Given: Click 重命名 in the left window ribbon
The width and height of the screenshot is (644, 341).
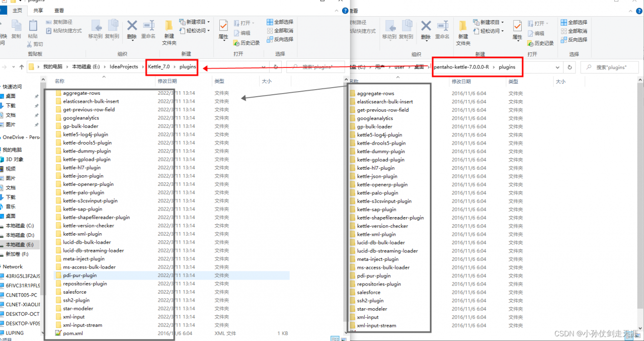Looking at the screenshot, I should coord(148,29).
